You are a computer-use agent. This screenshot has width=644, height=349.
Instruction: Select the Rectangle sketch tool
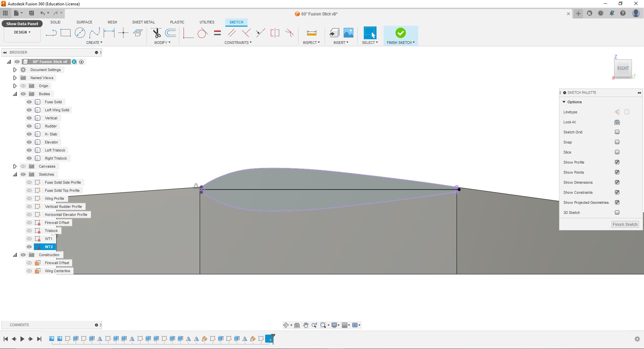[65, 33]
